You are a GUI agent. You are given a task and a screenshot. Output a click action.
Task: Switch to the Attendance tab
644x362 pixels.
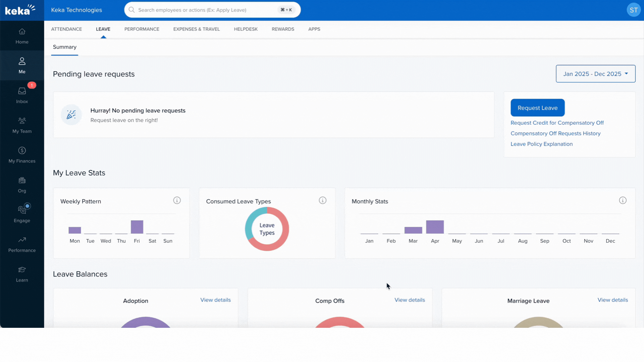tap(66, 29)
